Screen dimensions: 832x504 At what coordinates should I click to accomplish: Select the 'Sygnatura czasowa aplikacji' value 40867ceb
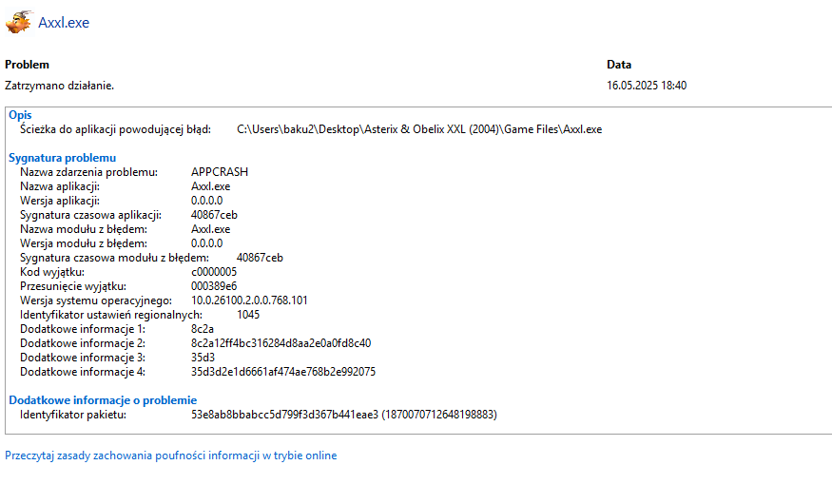[214, 216]
